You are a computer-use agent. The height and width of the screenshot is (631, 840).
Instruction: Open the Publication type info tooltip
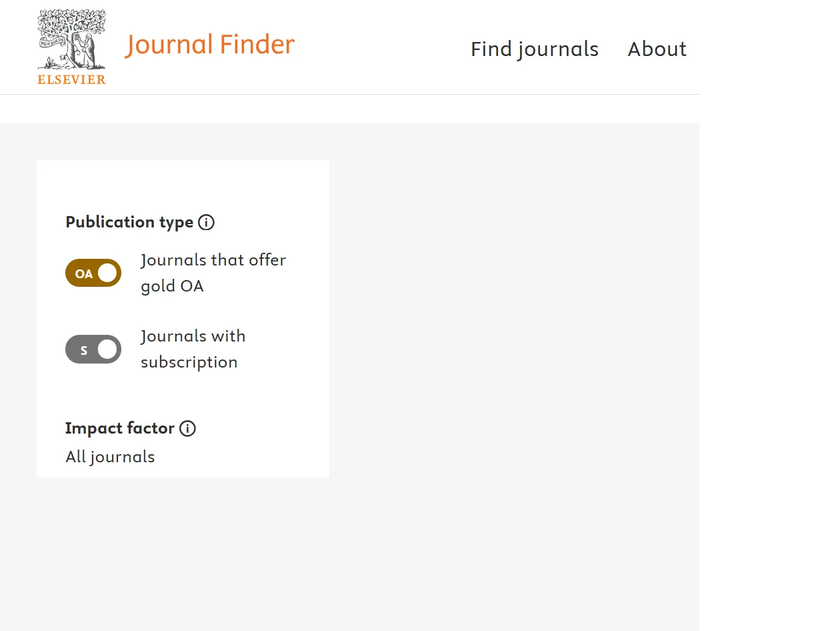207,222
